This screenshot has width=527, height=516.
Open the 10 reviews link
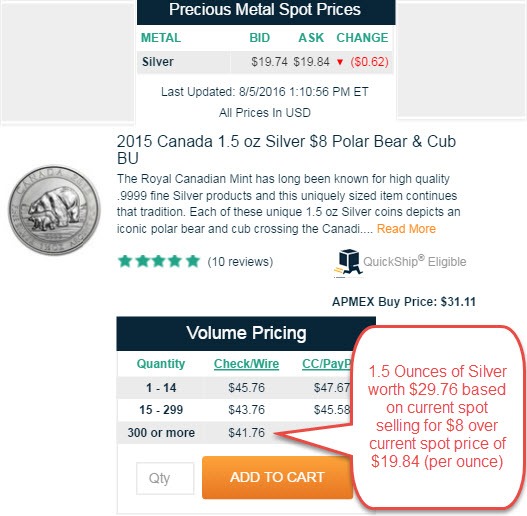click(240, 262)
